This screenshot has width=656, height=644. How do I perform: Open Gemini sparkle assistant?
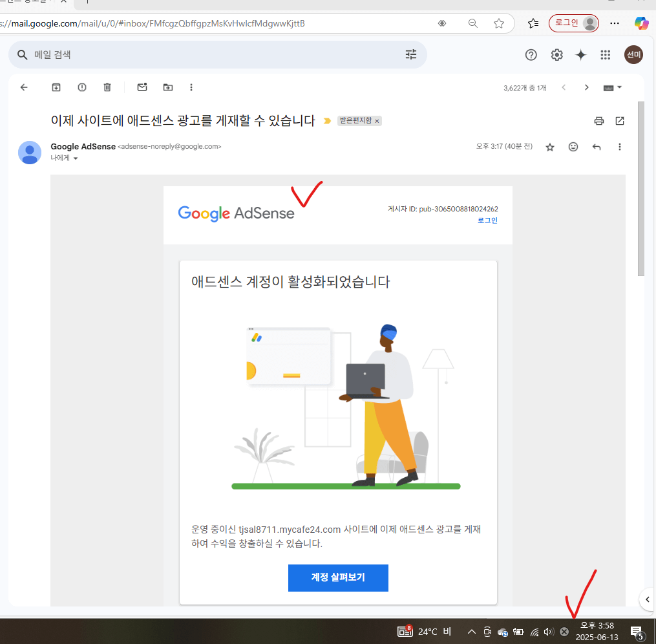click(x=580, y=55)
